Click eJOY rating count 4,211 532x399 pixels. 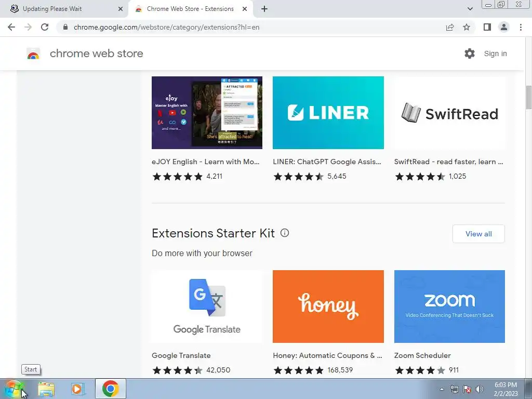[x=214, y=177]
